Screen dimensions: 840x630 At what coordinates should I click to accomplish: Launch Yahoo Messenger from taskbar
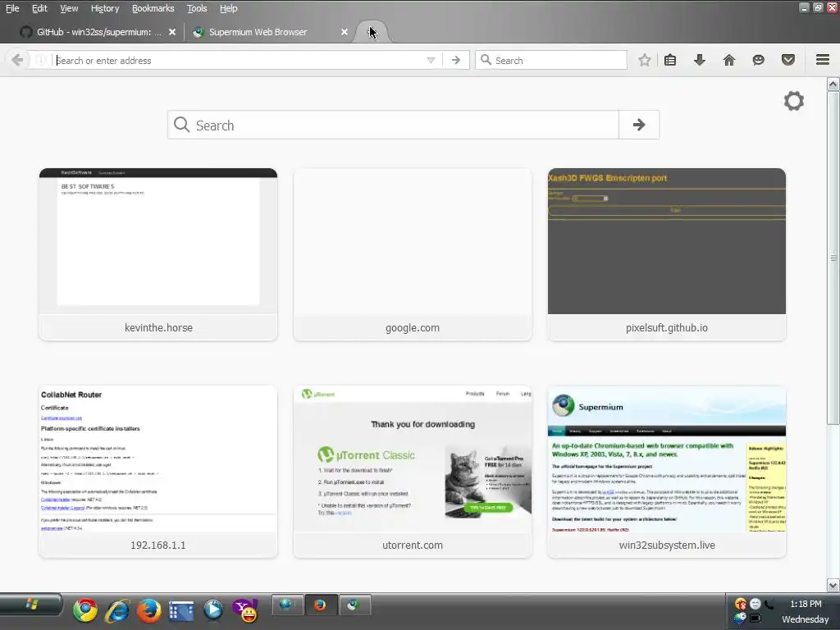click(245, 610)
